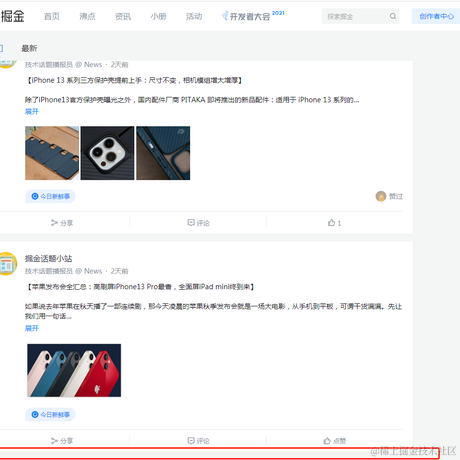Click 点赞 on the Apple event post
Screen dimensions: 460x460
pyautogui.click(x=335, y=441)
